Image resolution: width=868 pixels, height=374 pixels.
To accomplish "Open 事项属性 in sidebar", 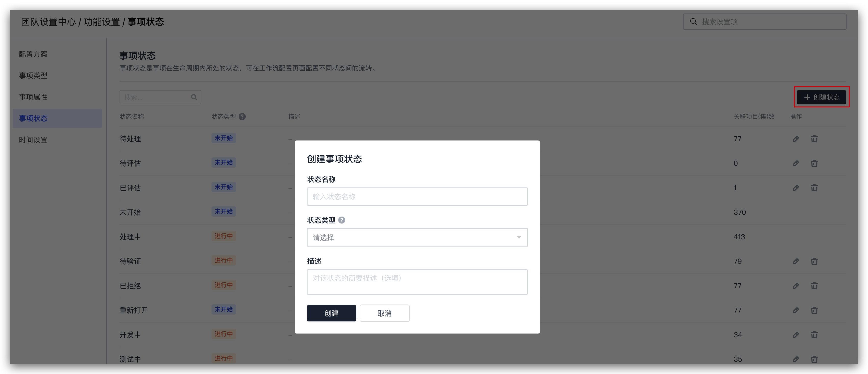I will [33, 97].
